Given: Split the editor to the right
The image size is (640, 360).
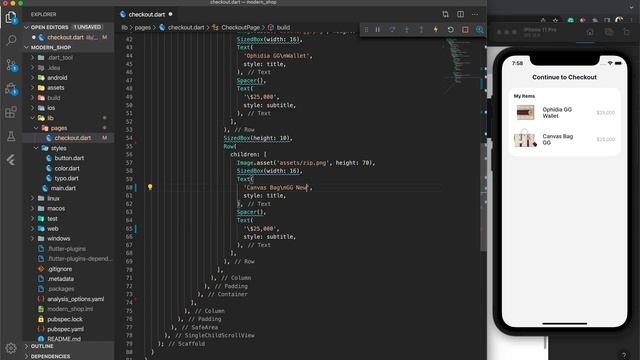Looking at the screenshot, I should point(460,14).
